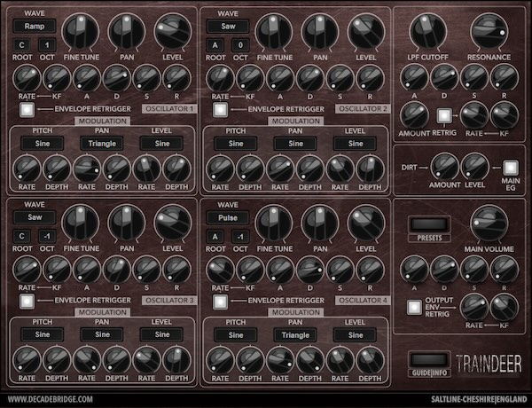Click the SALTLINE-CHESHIRE|ENGLAND footer text
Viewport: 532px width, 408px height.
coord(479,399)
